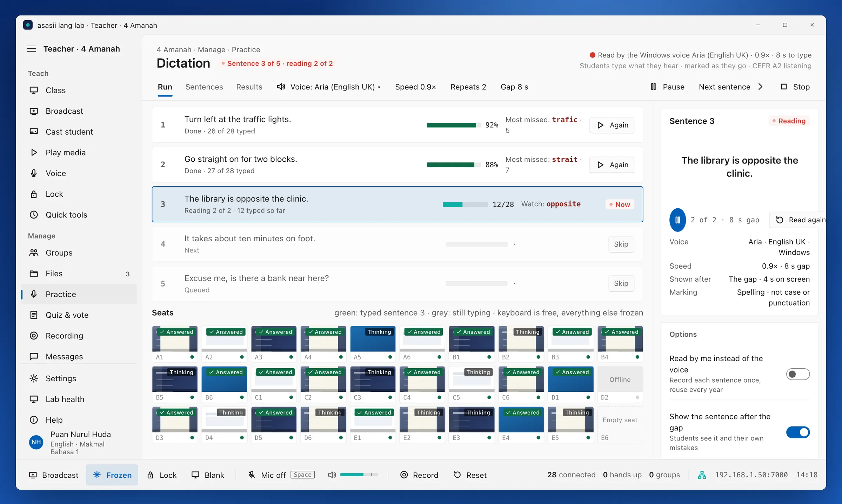This screenshot has height=504, width=842.
Task: Open the hamburger navigation menu
Action: 32,49
